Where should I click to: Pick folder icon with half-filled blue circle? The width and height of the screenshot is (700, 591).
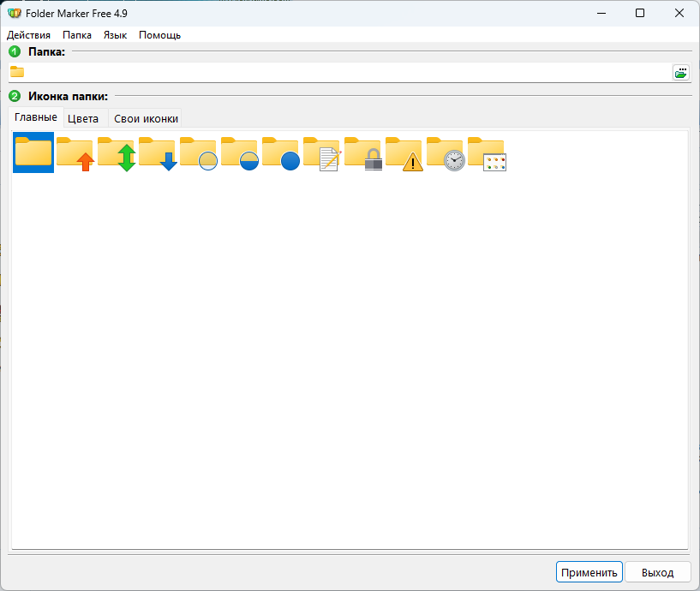coord(240,152)
